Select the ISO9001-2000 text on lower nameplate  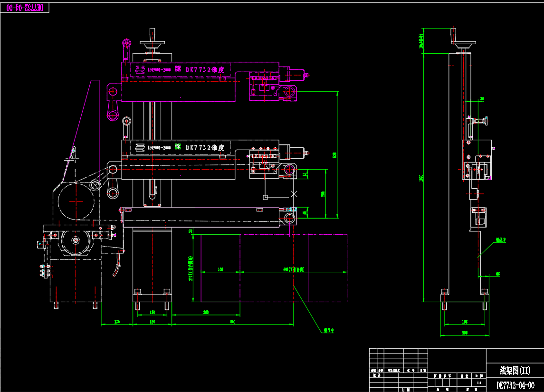(159, 148)
